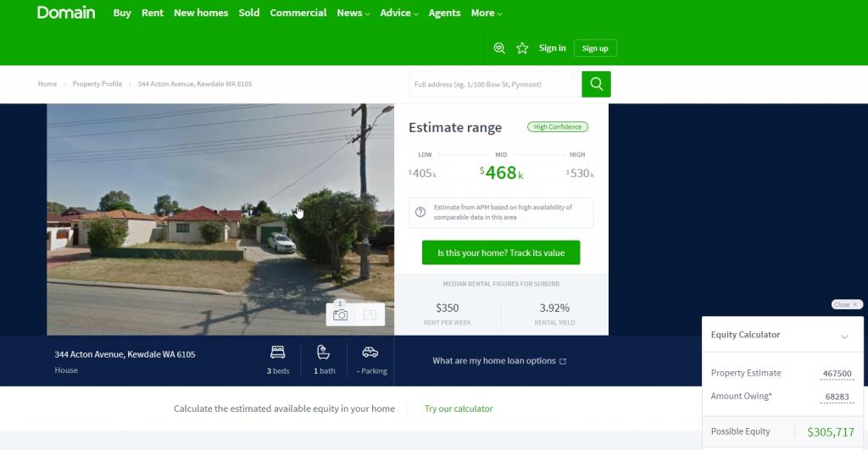Go to the Sold section
Image resolution: width=868 pixels, height=450 pixels.
point(249,13)
